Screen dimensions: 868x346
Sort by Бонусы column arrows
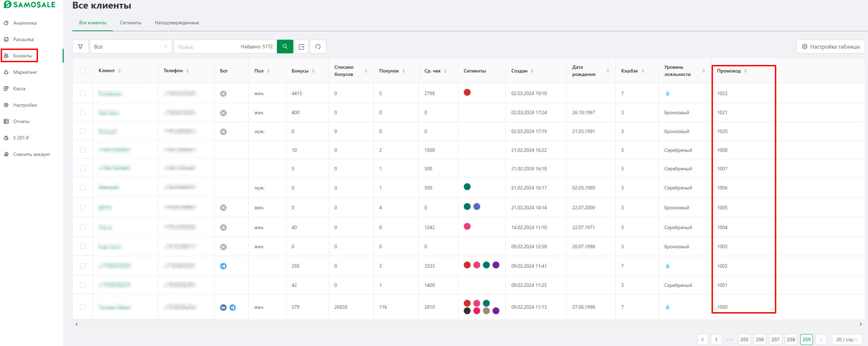[313, 71]
